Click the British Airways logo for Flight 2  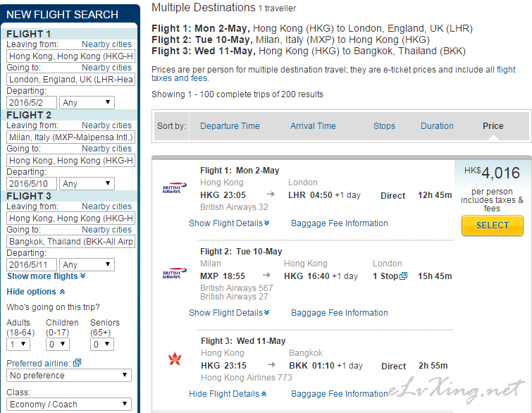pyautogui.click(x=174, y=273)
